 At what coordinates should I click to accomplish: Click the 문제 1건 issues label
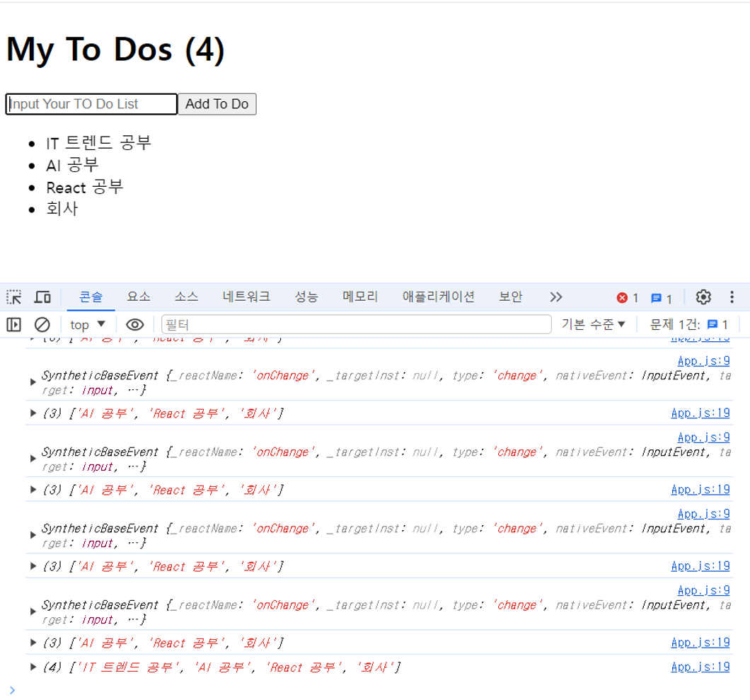(675, 325)
